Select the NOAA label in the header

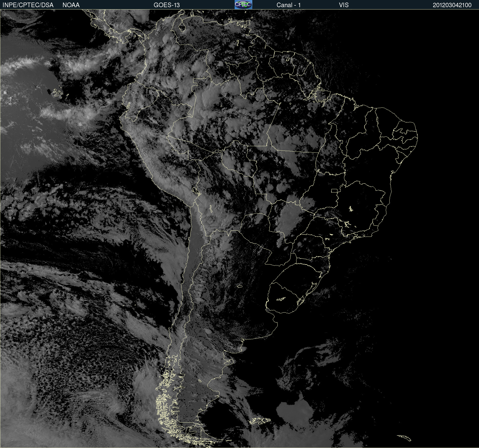71,5
